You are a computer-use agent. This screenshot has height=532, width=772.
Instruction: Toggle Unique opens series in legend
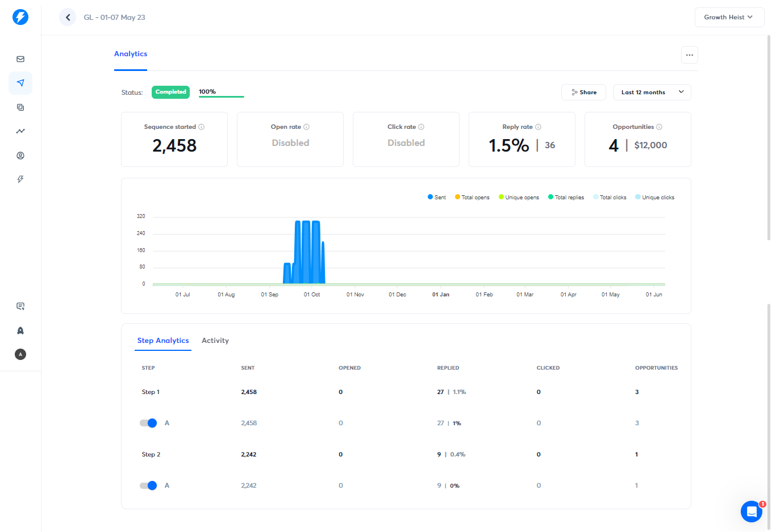(519, 198)
